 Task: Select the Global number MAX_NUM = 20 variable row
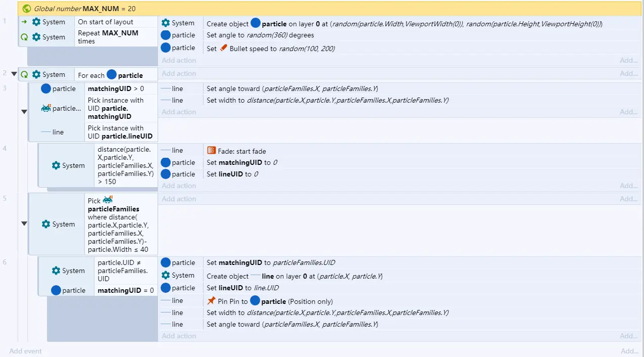click(329, 9)
